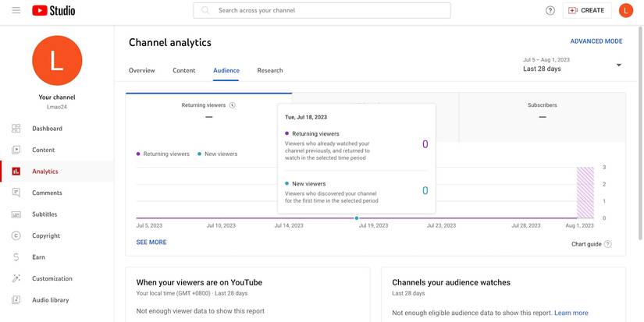The height and width of the screenshot is (322, 644).
Task: Click the Audio library icon
Action: pyautogui.click(x=16, y=300)
